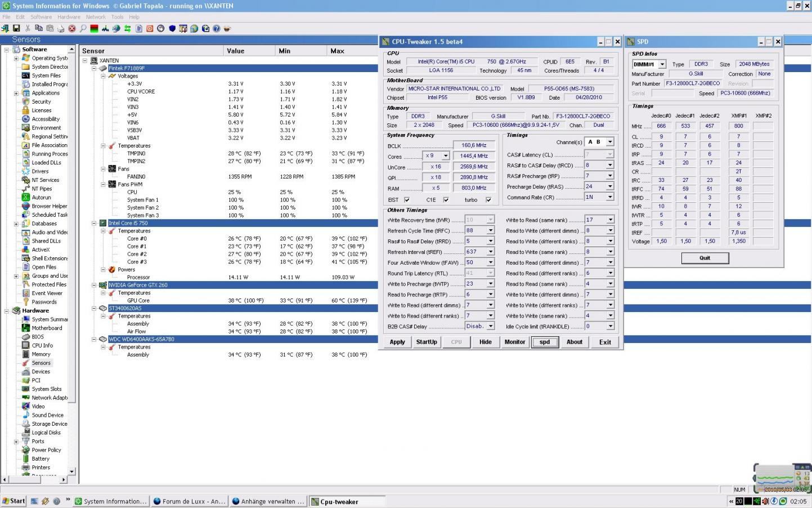Click the Value column header
The height and width of the screenshot is (508, 812).
click(249, 51)
